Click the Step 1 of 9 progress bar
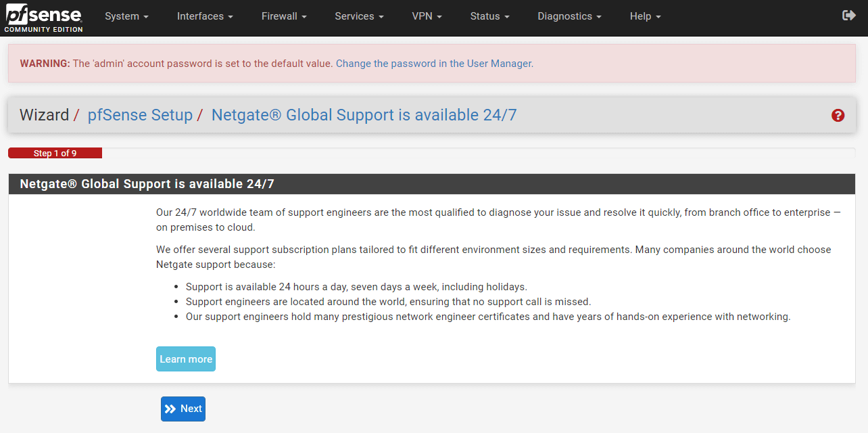The width and height of the screenshot is (868, 433). tap(55, 154)
